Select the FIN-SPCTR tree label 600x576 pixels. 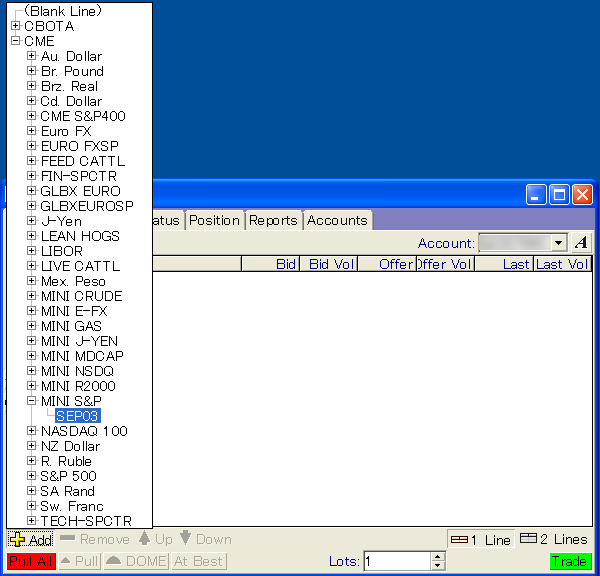(79, 176)
